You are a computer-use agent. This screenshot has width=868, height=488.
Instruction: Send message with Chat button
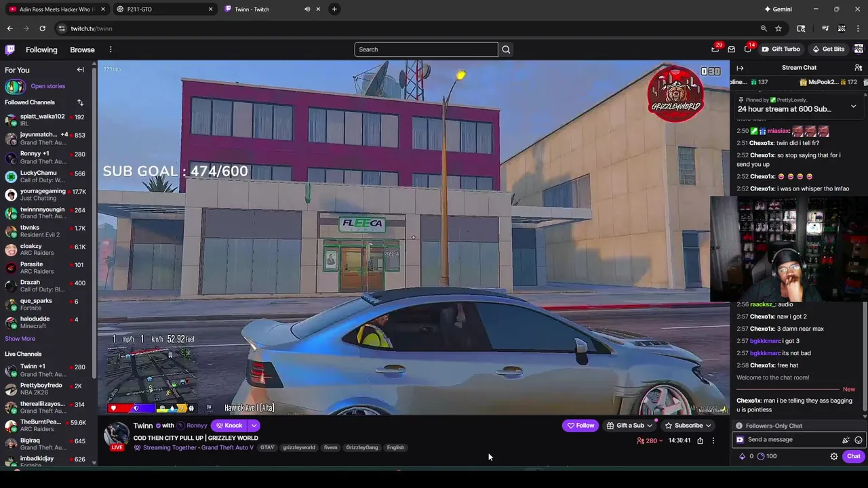click(853, 456)
